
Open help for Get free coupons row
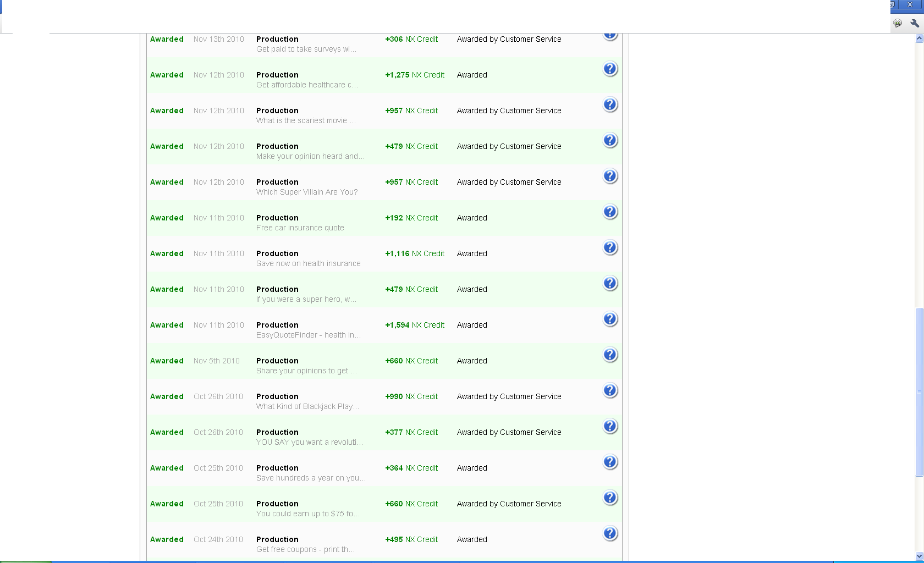[610, 534]
